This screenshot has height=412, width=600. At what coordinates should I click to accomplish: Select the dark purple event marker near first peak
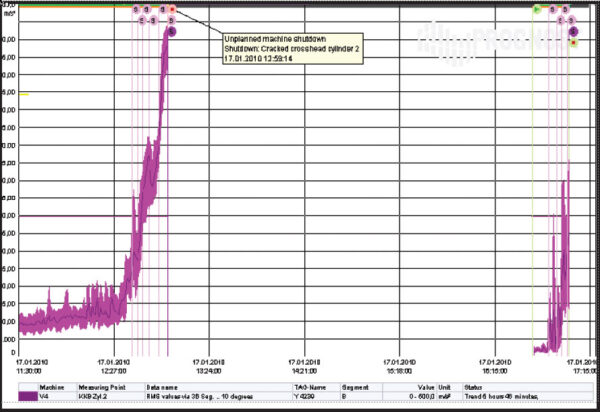click(171, 31)
